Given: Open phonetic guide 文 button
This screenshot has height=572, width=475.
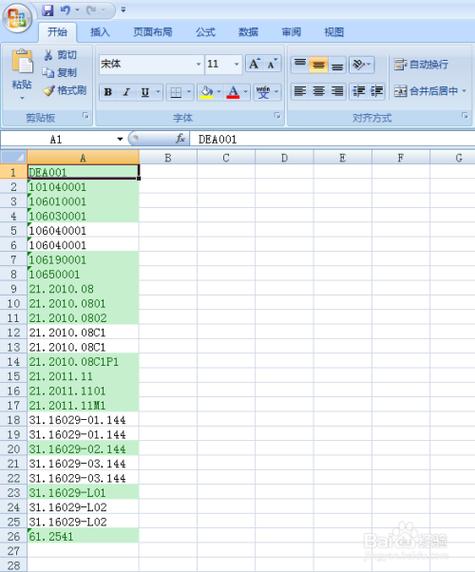Looking at the screenshot, I should (x=263, y=92).
